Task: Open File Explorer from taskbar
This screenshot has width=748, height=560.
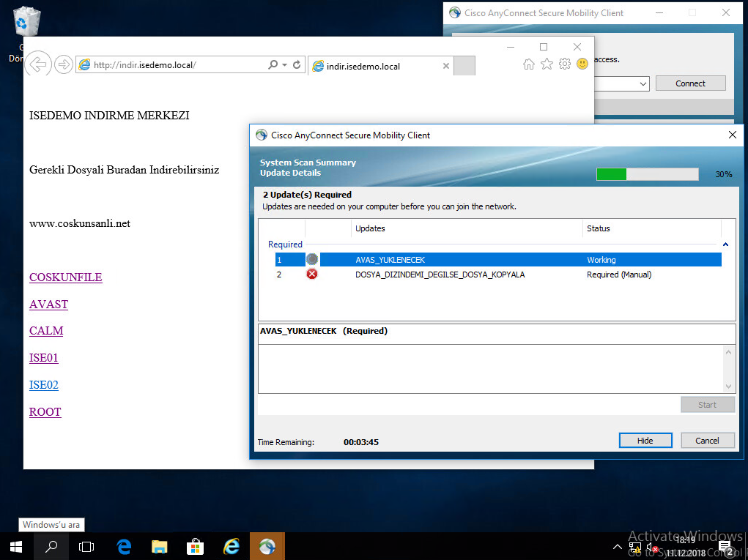Action: [159, 546]
